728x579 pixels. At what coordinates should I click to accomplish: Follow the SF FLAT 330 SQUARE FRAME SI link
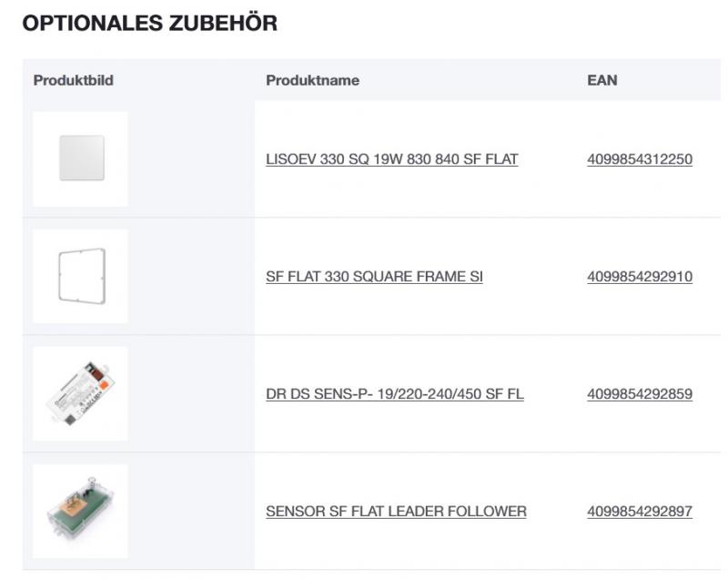[x=374, y=277]
